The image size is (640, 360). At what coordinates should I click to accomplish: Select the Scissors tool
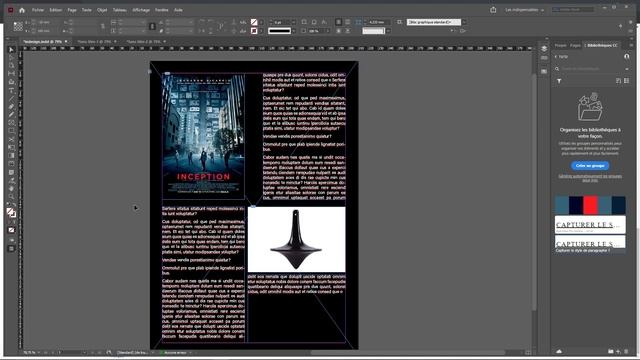11,140
